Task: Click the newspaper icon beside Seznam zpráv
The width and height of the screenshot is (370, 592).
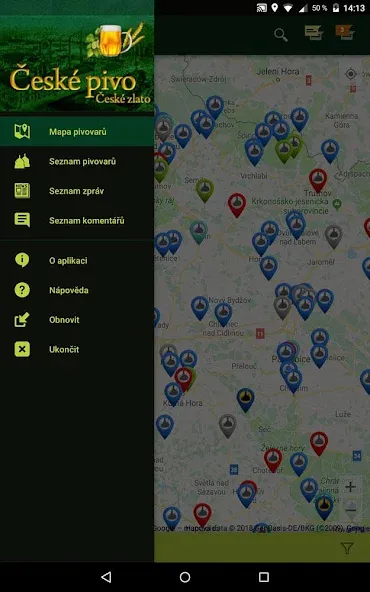Action: 22,191
